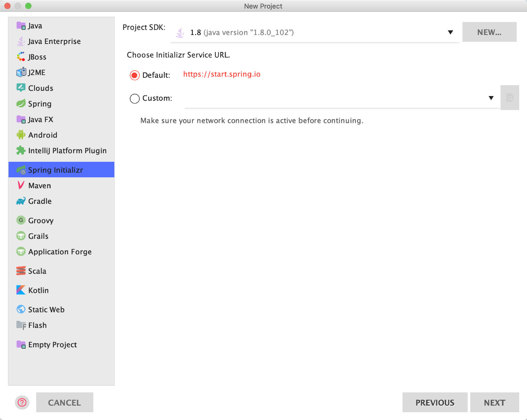The height and width of the screenshot is (420, 527).
Task: Click the Gradle elephant icon
Action: tap(21, 201)
